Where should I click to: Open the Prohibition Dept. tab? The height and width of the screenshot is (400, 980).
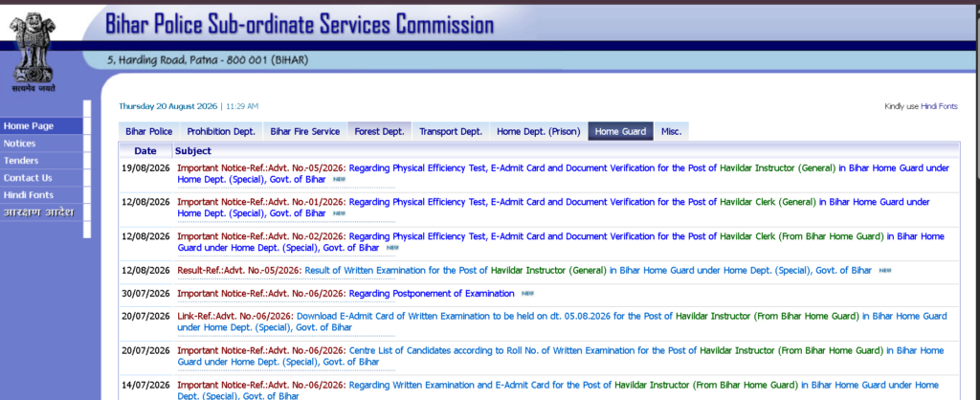point(221,131)
